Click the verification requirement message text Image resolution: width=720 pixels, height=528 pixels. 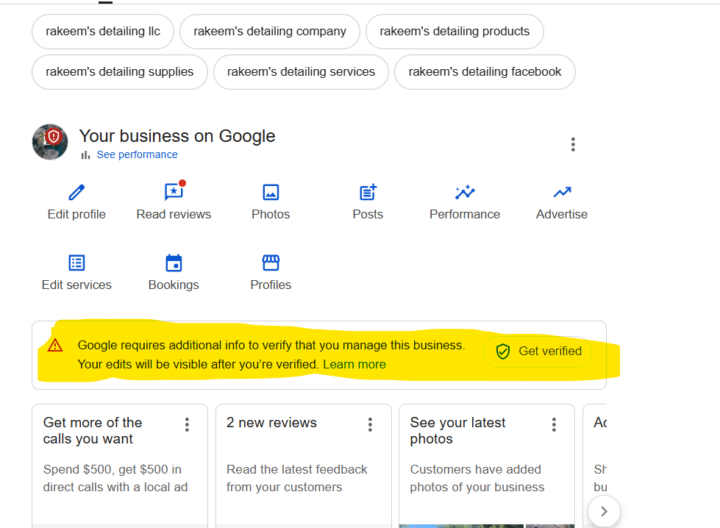[271, 354]
